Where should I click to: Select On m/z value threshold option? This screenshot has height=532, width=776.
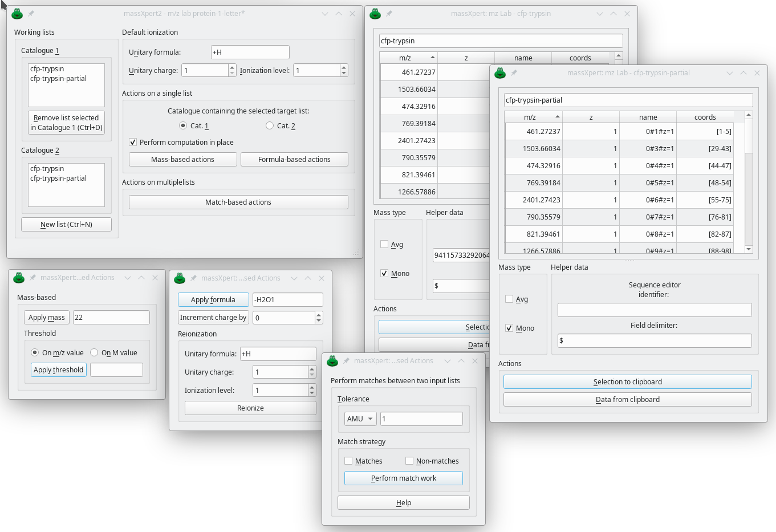coord(35,352)
